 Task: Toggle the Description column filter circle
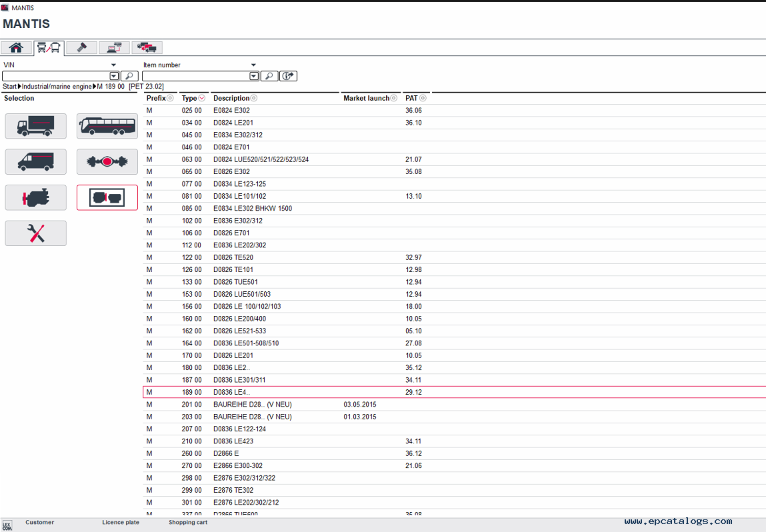pos(254,99)
